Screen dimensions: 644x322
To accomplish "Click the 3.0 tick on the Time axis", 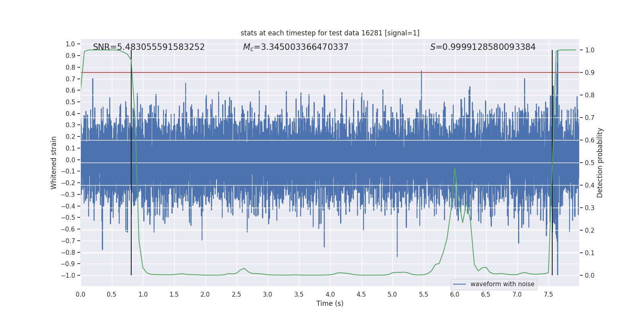I will pos(268,294).
